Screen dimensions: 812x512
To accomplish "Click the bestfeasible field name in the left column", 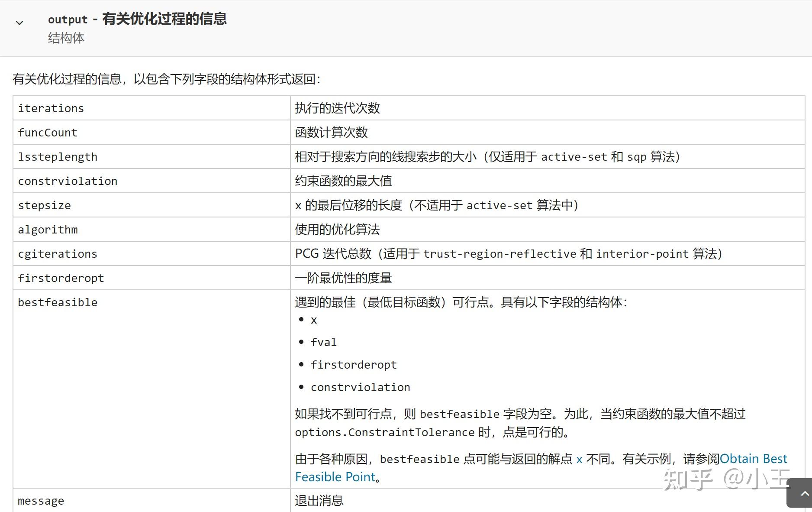I will [58, 302].
